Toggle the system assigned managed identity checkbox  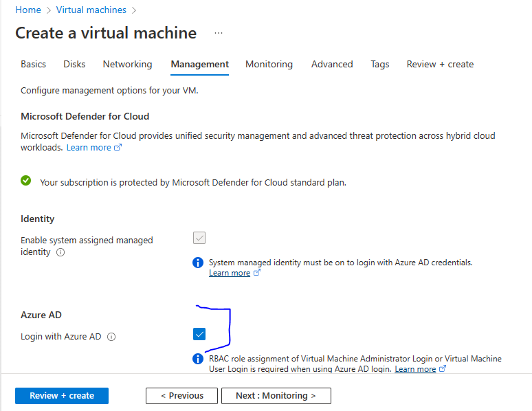point(199,238)
